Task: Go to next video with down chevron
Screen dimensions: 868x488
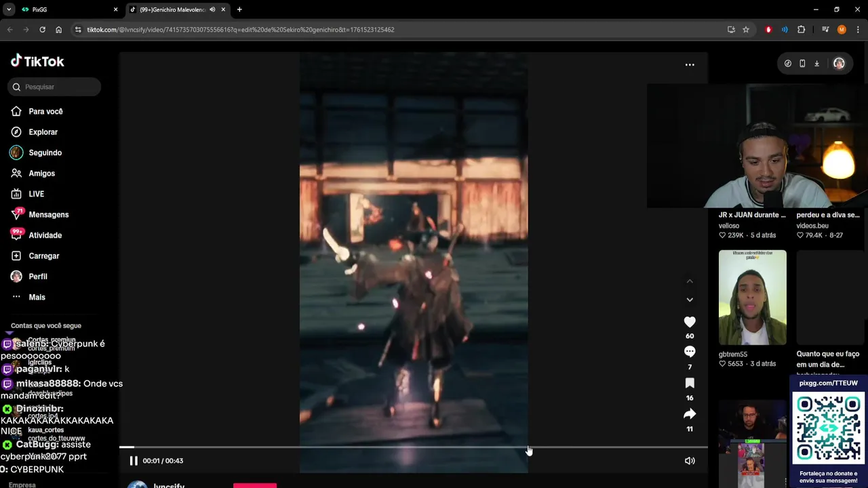Action: tap(690, 300)
